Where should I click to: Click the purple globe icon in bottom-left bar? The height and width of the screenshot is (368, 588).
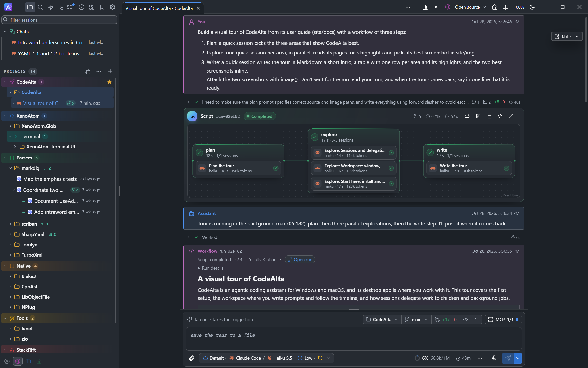click(18, 361)
